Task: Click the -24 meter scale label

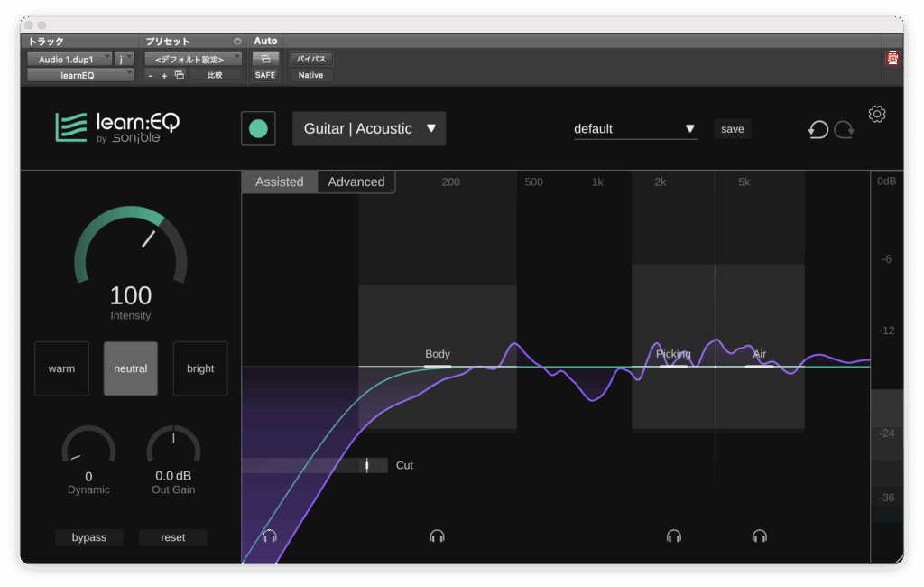Action: pyautogui.click(x=886, y=433)
